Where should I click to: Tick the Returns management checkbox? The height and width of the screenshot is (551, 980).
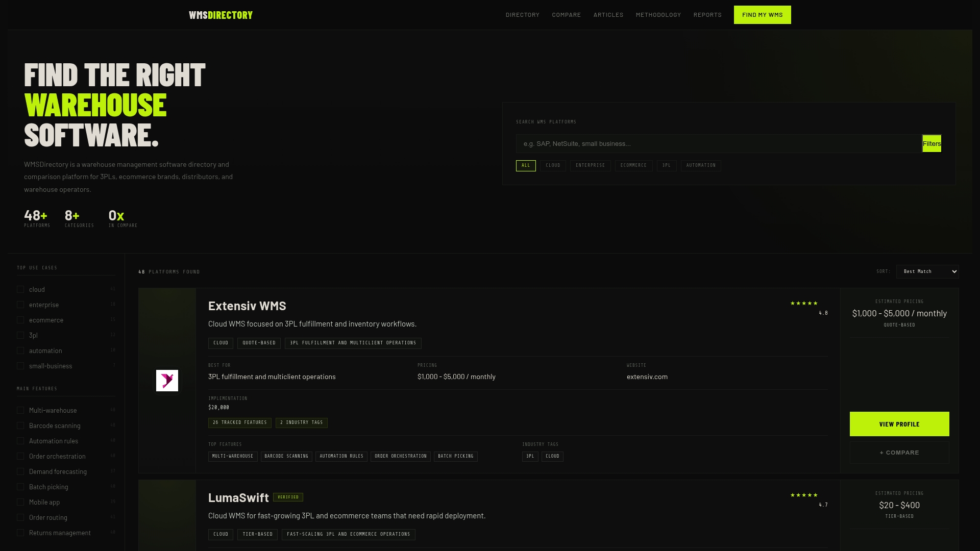coord(20,533)
